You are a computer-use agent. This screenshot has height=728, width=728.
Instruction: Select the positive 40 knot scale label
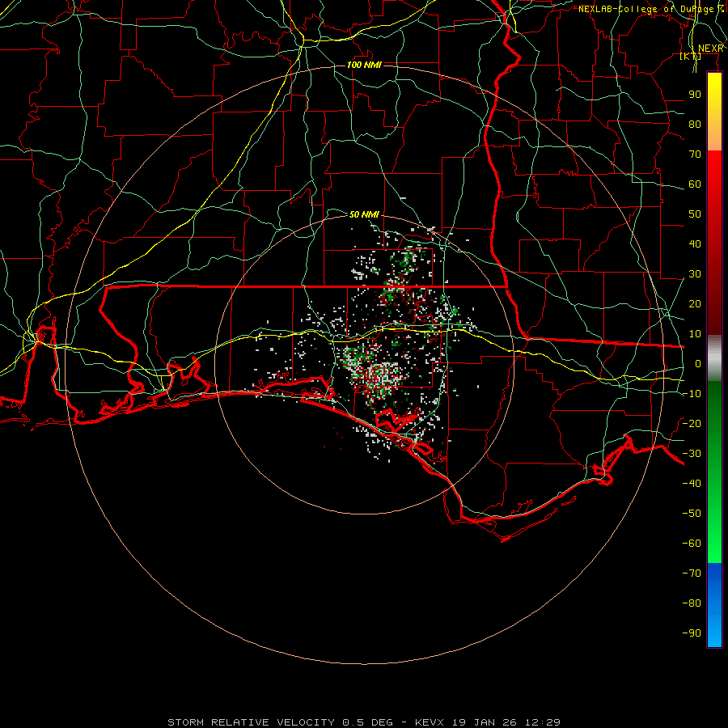pyautogui.click(x=695, y=244)
